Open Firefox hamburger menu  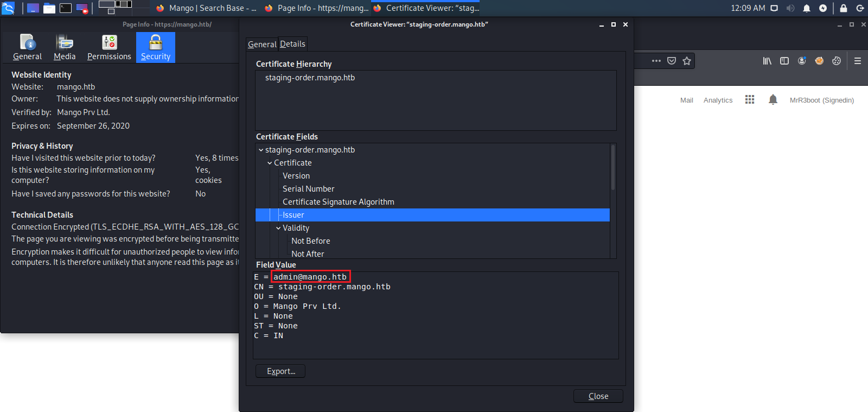(x=858, y=61)
